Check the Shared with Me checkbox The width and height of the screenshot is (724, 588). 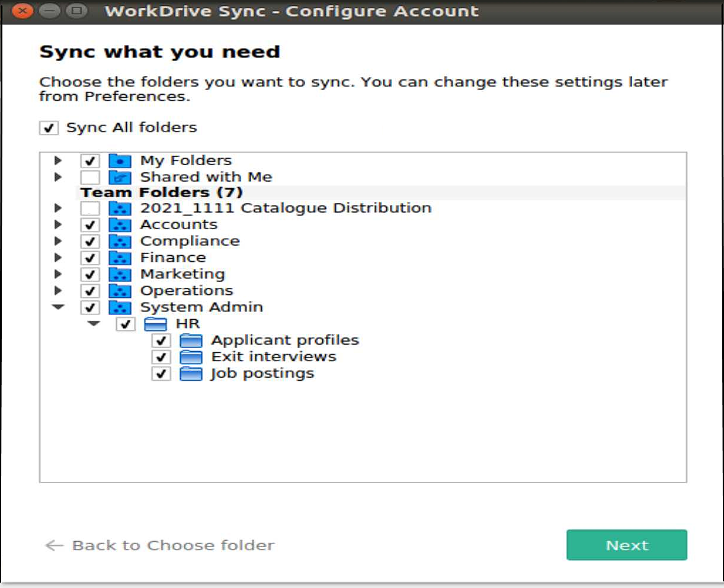coord(90,177)
